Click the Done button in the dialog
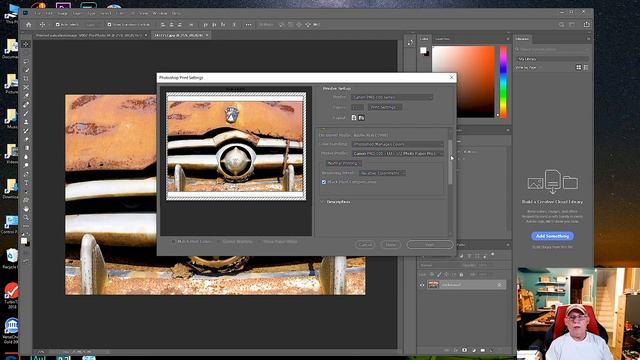This screenshot has width=640, height=360. point(391,244)
